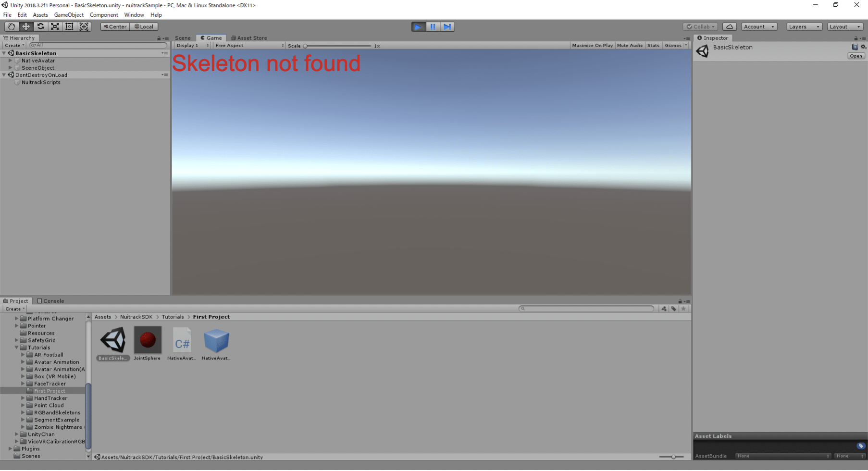Viewport: 868px width, 471px height.
Task: Click the favorites star icon in Project
Action: [x=683, y=309]
